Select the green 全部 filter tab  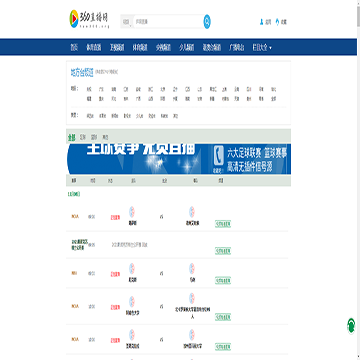[71, 137]
